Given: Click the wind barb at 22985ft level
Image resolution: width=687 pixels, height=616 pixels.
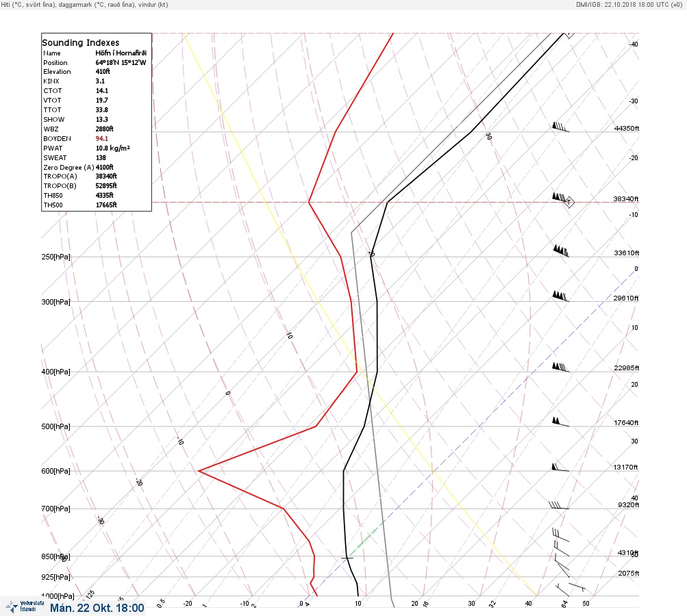Looking at the screenshot, I should click(x=561, y=368).
